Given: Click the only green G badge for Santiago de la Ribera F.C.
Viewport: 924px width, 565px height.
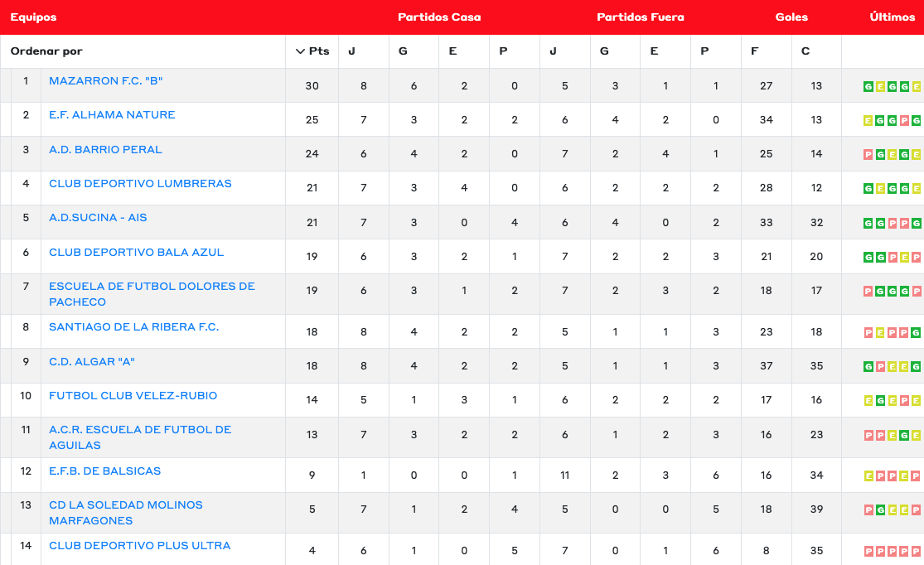Looking at the screenshot, I should [x=917, y=332].
